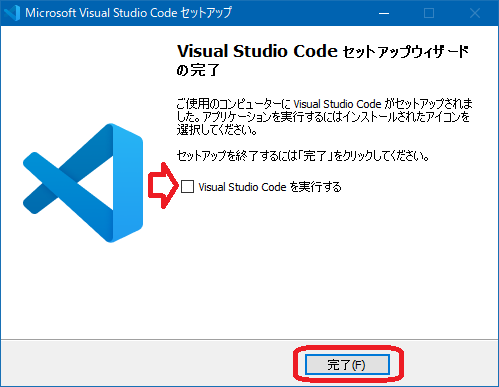This screenshot has height=387, width=499.
Task: Click the 'Visual Studio Code を実行する' label text
Action: point(270,187)
